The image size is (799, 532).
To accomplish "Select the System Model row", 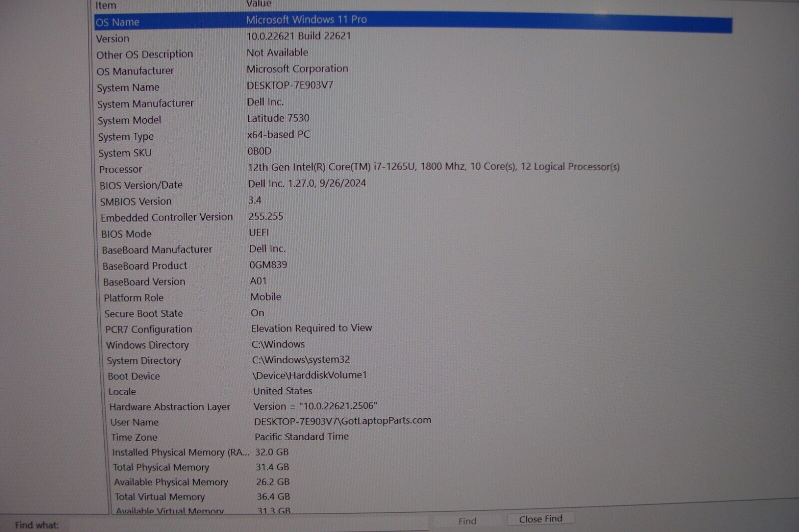I will (129, 120).
